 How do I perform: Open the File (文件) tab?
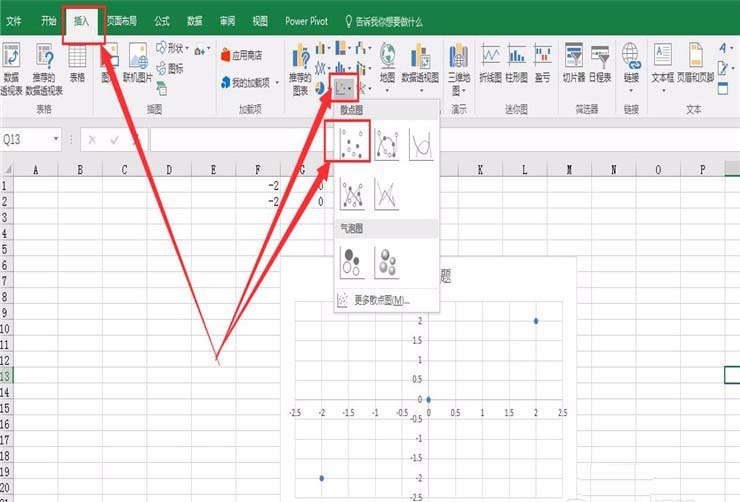tap(14, 21)
